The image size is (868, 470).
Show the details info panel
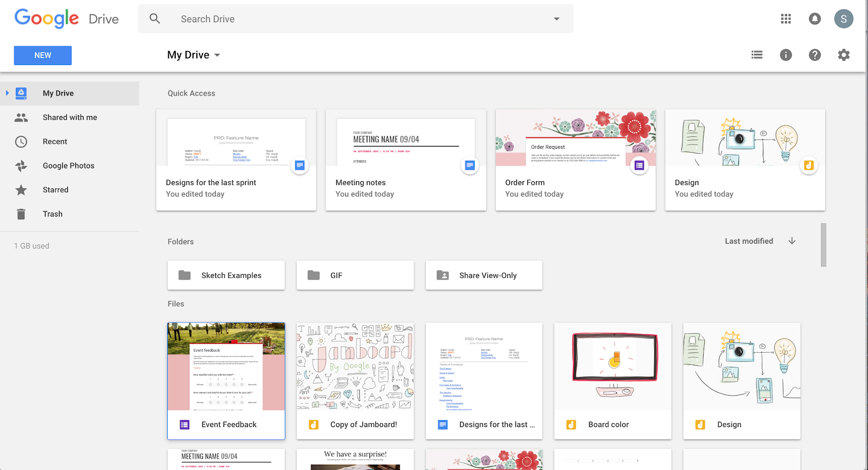pos(786,55)
